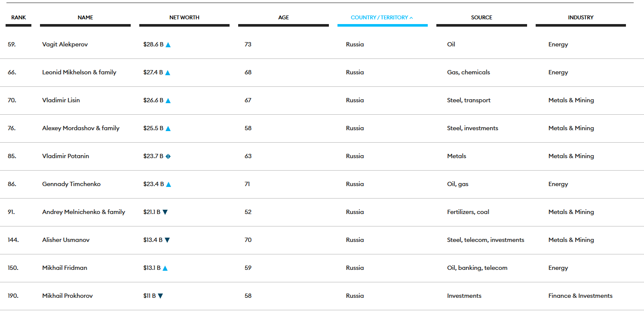The width and height of the screenshot is (644, 315).
Task: Open Vladimir Lisin's profile link
Action: (x=61, y=100)
